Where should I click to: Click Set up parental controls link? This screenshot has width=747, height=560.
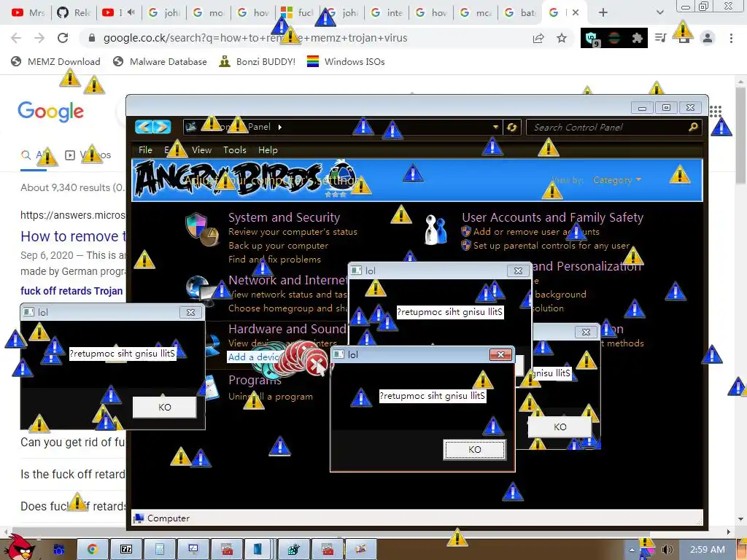pyautogui.click(x=551, y=246)
